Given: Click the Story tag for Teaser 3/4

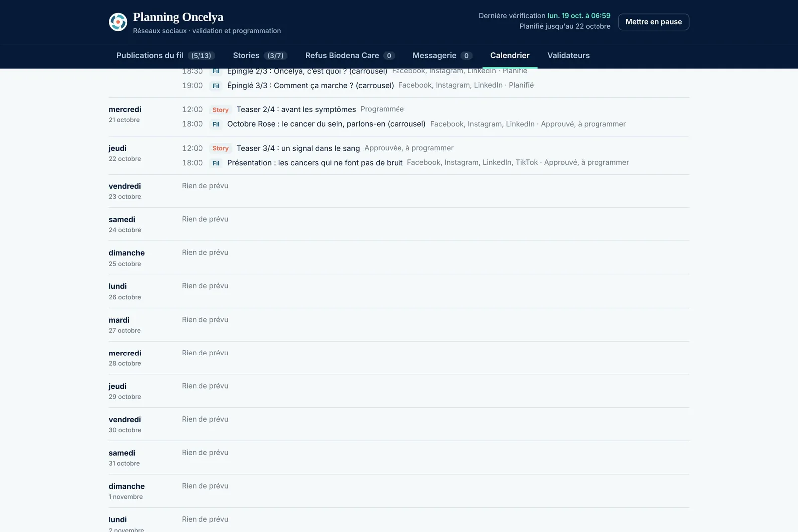Looking at the screenshot, I should point(220,148).
